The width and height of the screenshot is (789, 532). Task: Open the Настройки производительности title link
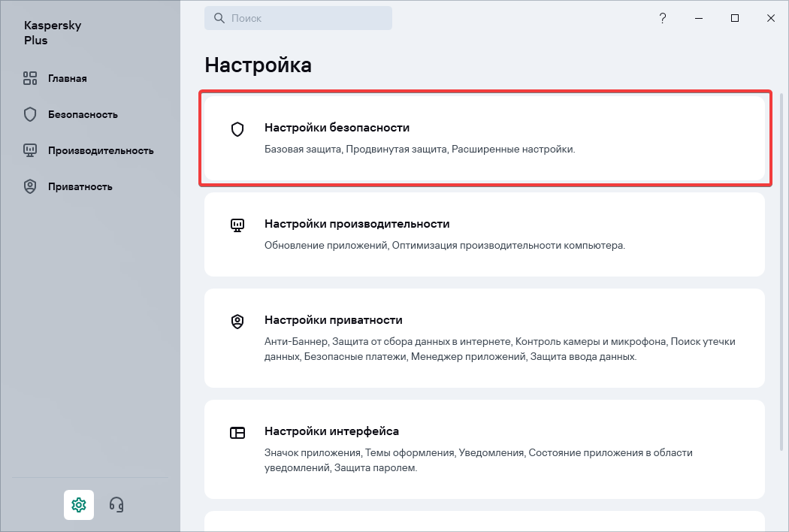point(357,224)
